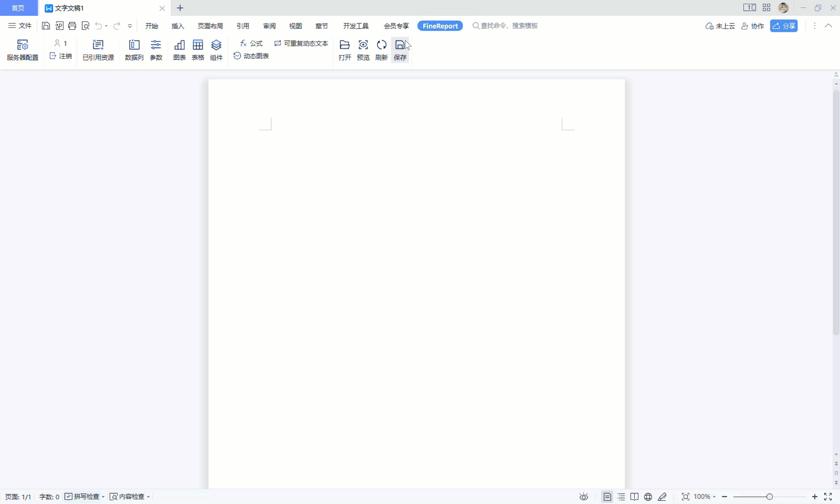This screenshot has height=504, width=840.
Task: Open the 参数 parameter panel
Action: point(156,49)
